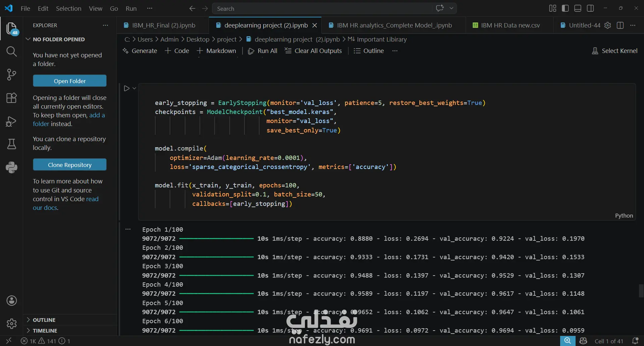Open the Manage gear in activity bar
Image resolution: width=644 pixels, height=346 pixels.
coord(12,324)
